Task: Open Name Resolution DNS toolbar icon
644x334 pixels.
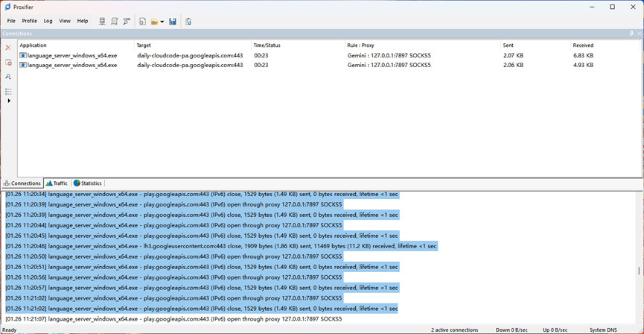Action: click(x=127, y=22)
